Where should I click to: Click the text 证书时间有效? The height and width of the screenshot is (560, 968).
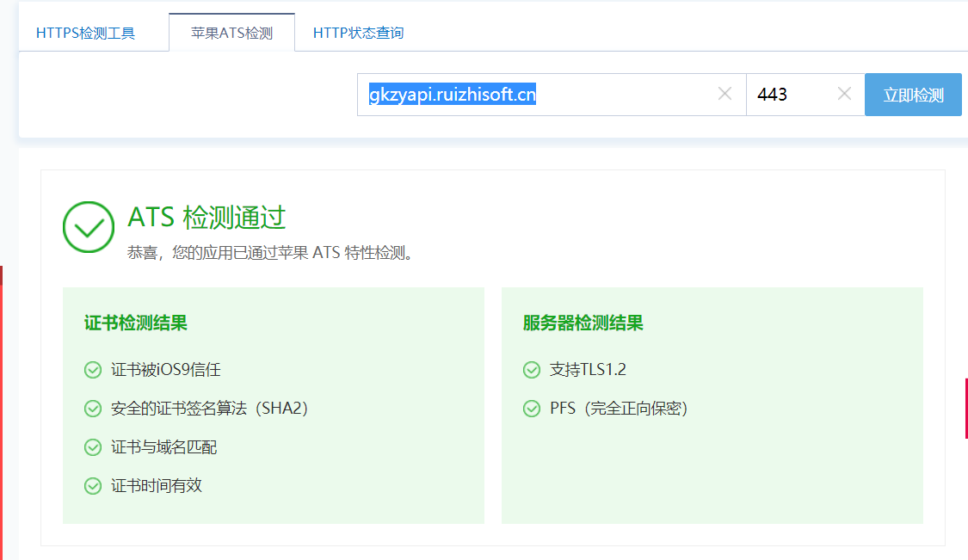[x=157, y=485]
